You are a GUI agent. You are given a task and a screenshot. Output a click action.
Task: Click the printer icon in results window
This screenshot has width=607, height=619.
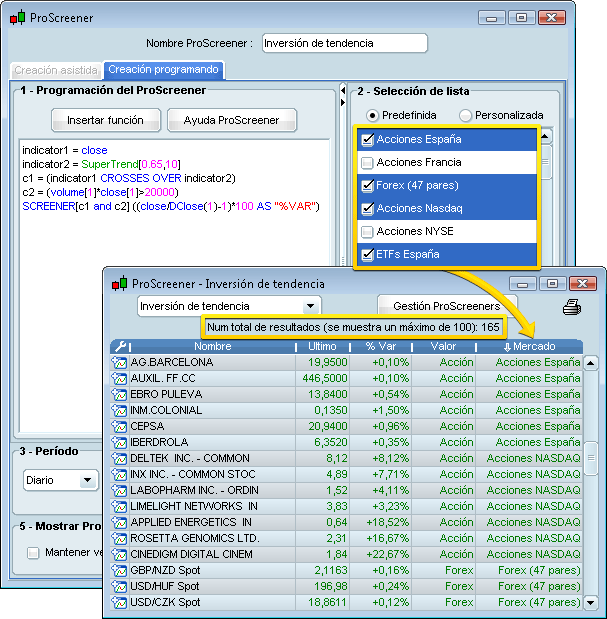coord(572,307)
